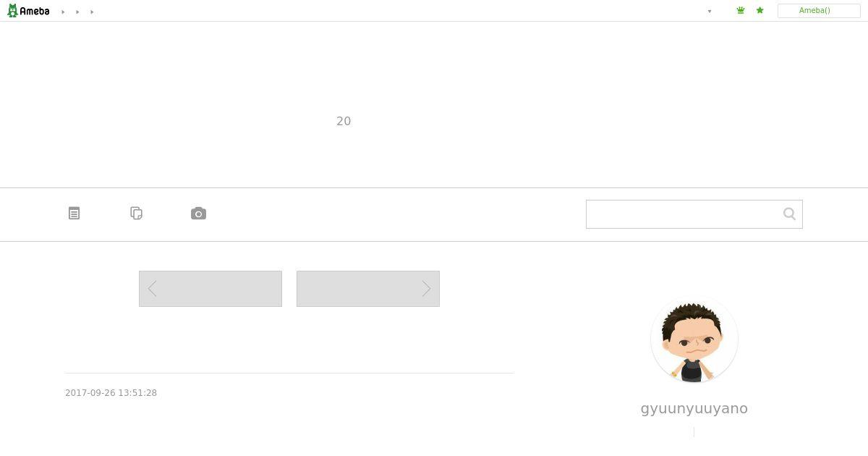The width and height of the screenshot is (868, 456).
Task: Open the blog entries list icon
Action: [74, 214]
